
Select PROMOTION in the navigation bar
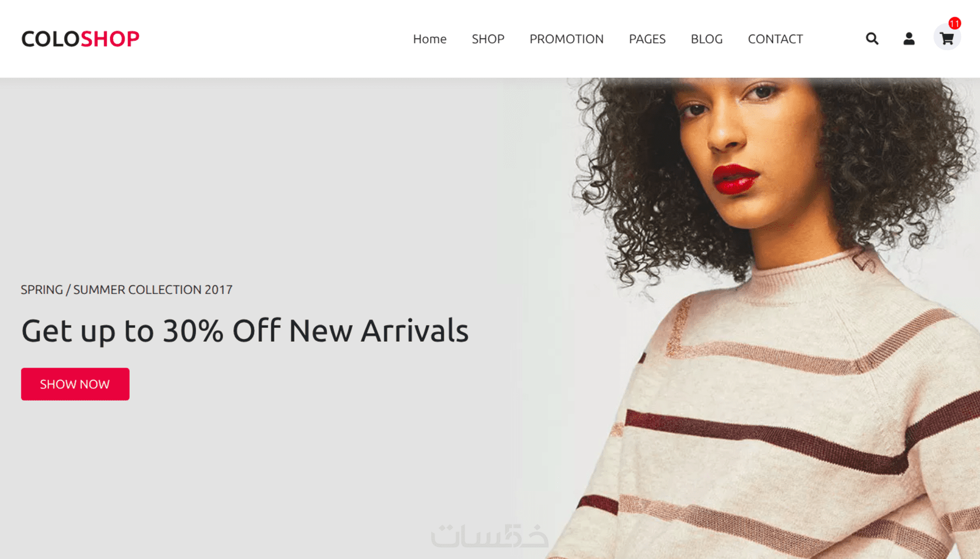click(x=567, y=39)
